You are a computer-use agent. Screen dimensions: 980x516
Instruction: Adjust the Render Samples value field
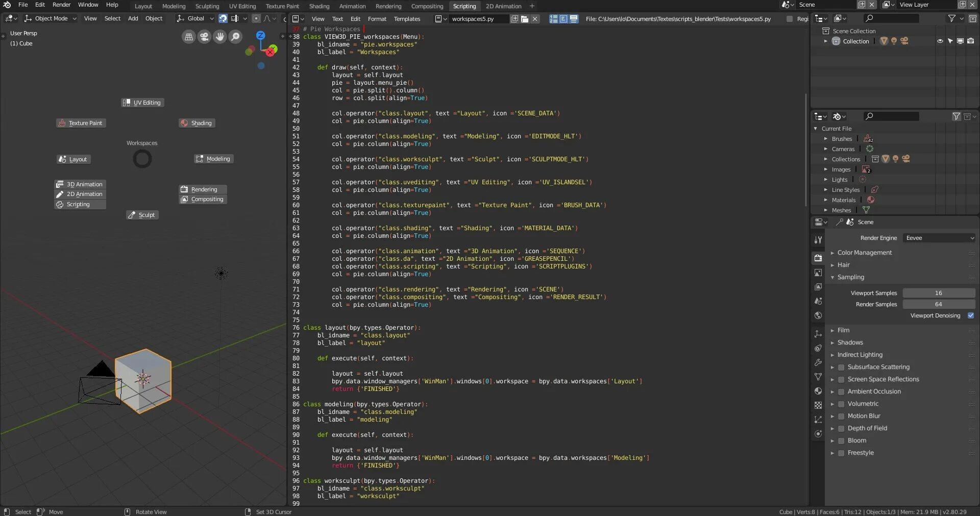point(939,304)
